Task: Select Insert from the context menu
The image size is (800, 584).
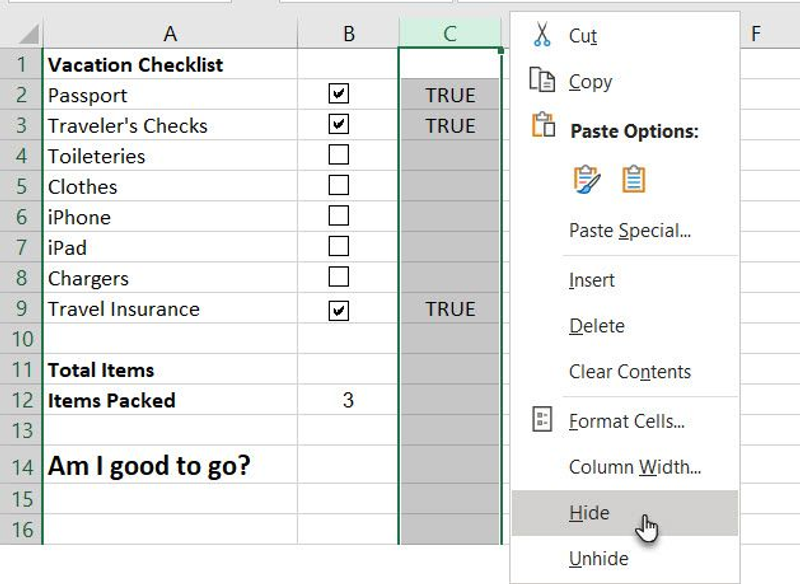Action: [591, 280]
